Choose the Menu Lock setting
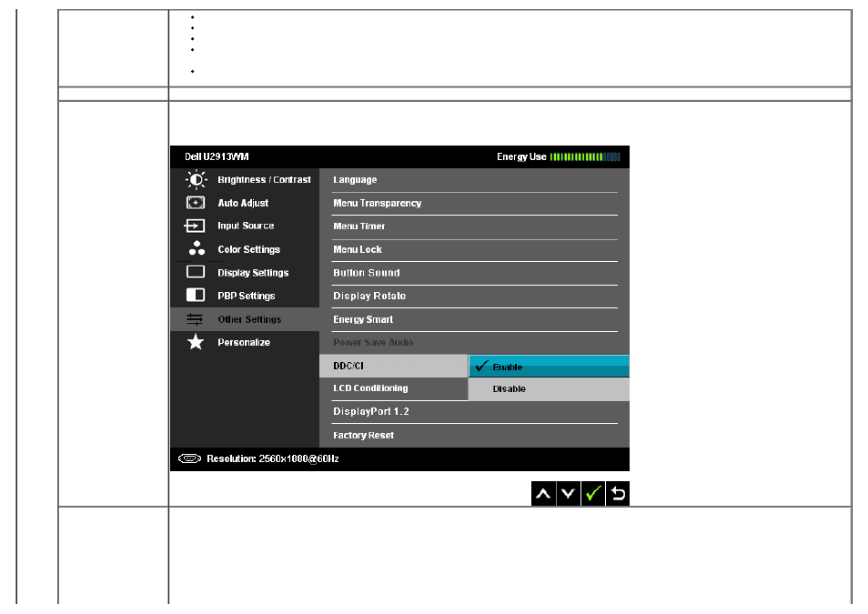Image resolution: width=868 pixels, height=614 pixels. click(x=475, y=250)
